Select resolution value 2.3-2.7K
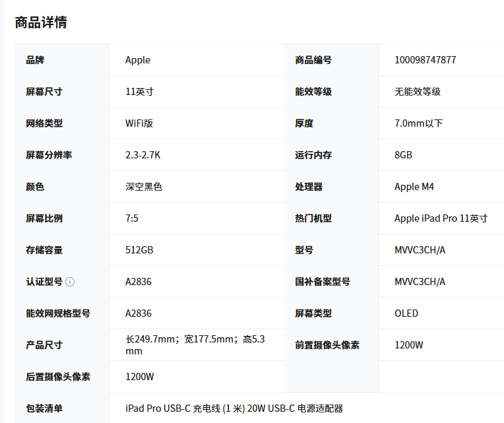This screenshot has height=423, width=504. [x=142, y=155]
